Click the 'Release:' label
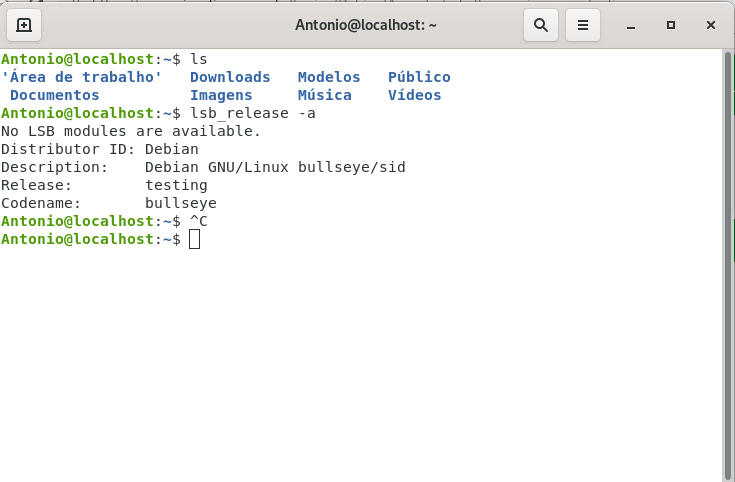The height and width of the screenshot is (482, 735). point(36,185)
